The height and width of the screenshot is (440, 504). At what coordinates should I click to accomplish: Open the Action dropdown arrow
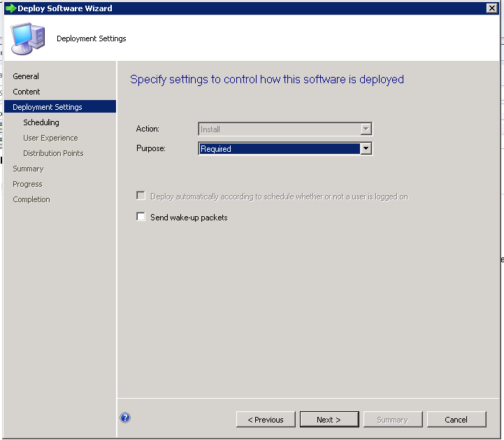click(366, 129)
